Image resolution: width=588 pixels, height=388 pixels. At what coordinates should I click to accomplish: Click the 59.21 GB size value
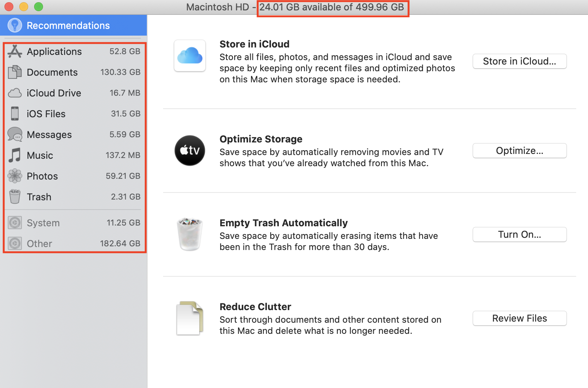123,176
